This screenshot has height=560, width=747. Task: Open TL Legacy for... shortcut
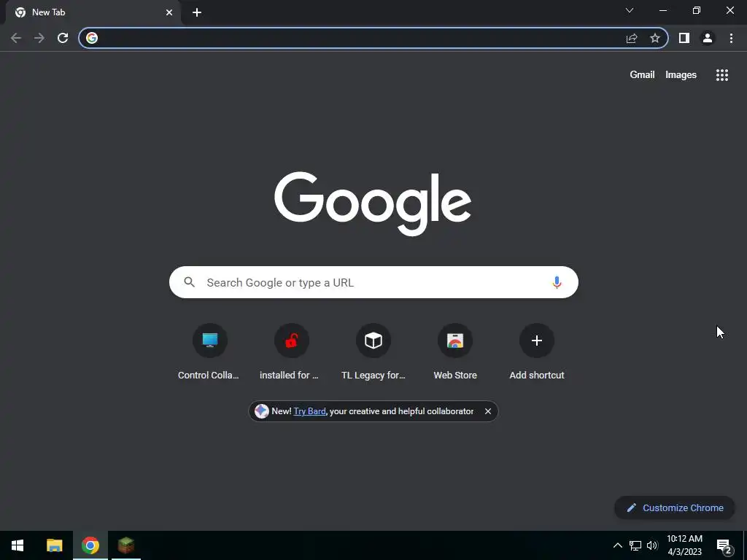click(373, 352)
